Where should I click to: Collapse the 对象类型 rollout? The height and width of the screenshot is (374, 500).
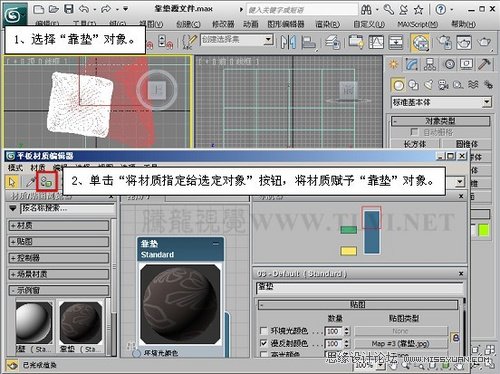(440, 121)
